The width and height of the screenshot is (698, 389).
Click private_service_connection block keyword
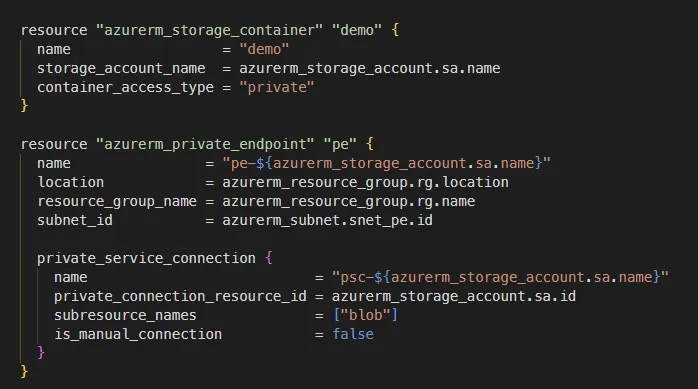click(x=146, y=259)
